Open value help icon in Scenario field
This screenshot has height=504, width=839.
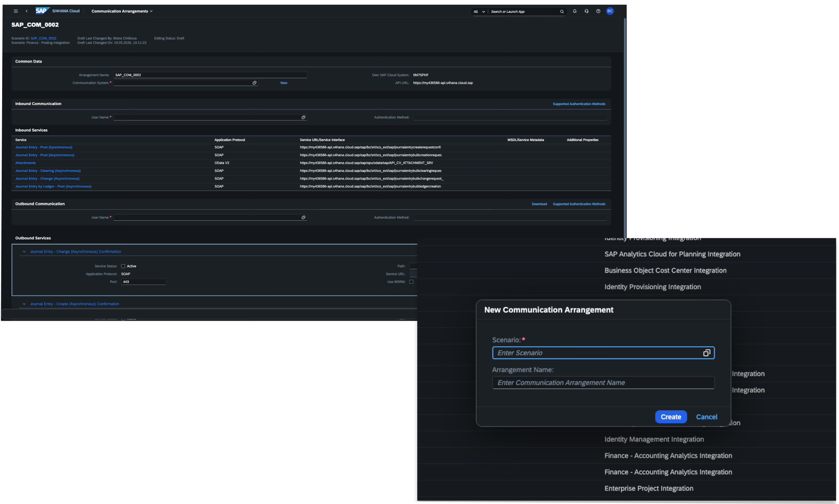[x=707, y=353]
